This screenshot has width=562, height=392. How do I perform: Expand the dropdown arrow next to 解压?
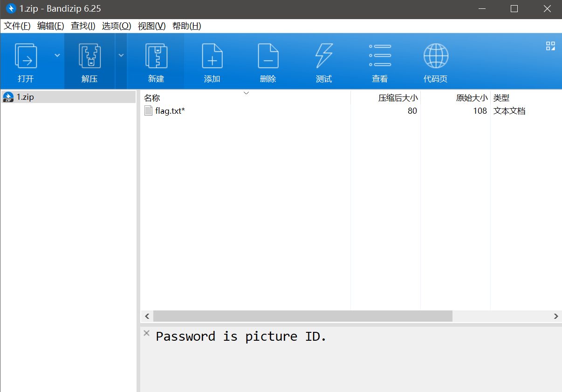point(121,55)
